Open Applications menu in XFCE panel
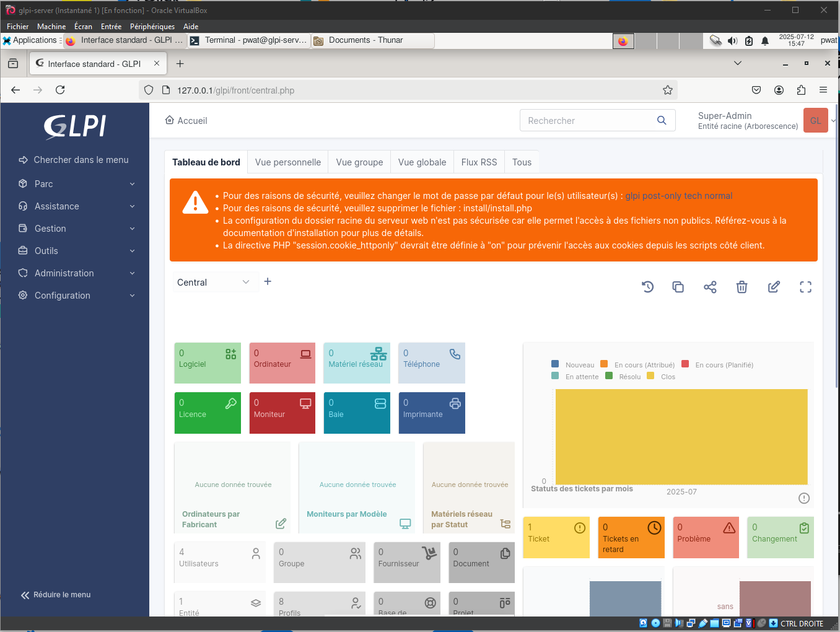 coord(30,40)
